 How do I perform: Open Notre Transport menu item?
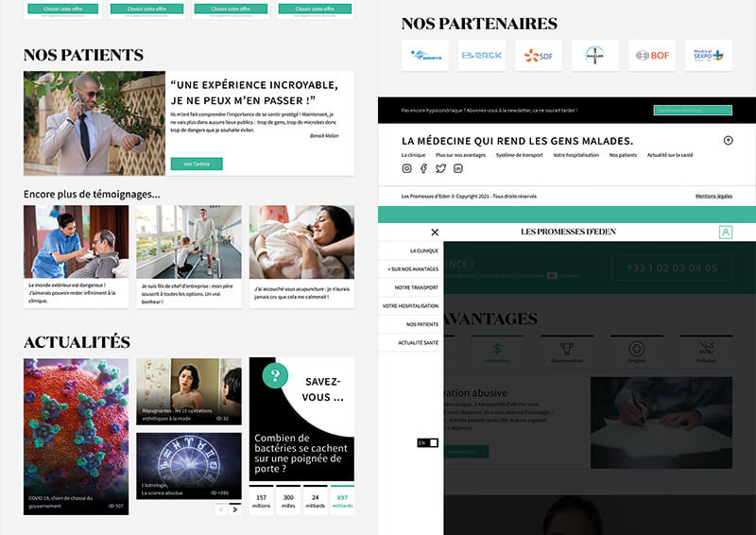(x=416, y=287)
